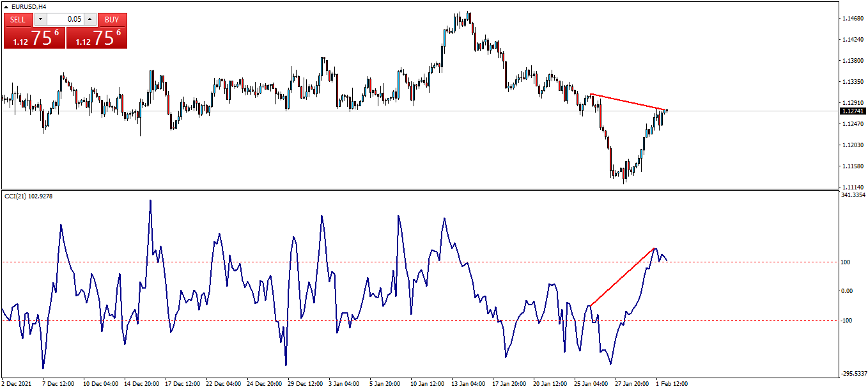Increase lot size with the up arrow
The image size is (868, 391).
pyautogui.click(x=89, y=19)
